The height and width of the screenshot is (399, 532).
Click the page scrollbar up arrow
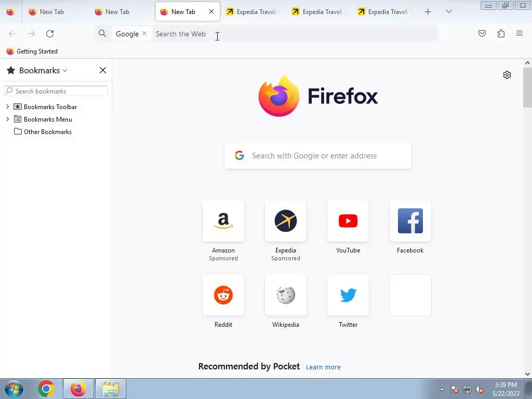[527, 63]
